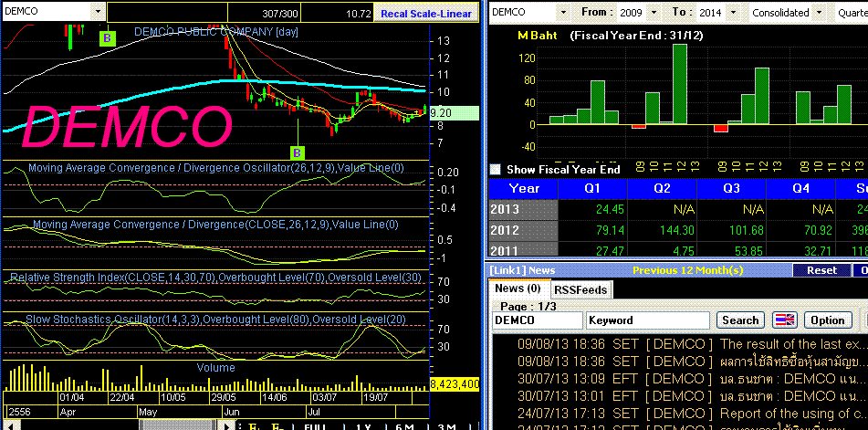This screenshot has width=868, height=430.
Task: Click the 2013 Q1 value 24.45
Action: 609,210
